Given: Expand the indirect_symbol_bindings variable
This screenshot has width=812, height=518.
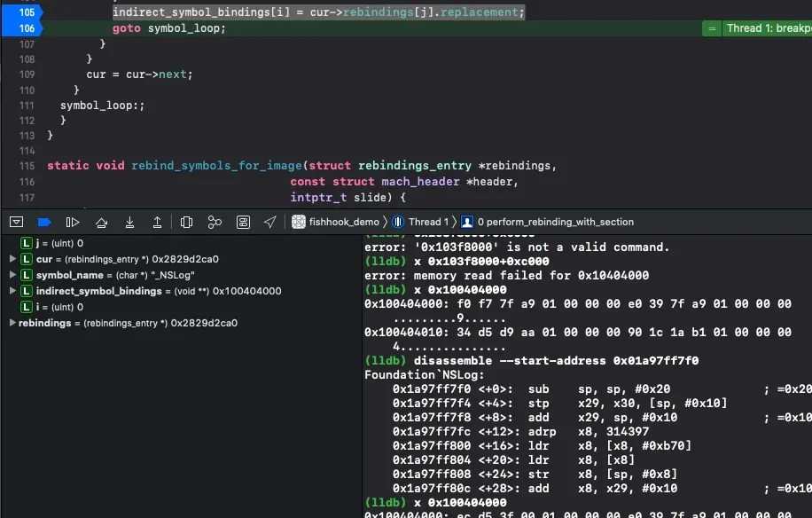Looking at the screenshot, I should [x=12, y=291].
